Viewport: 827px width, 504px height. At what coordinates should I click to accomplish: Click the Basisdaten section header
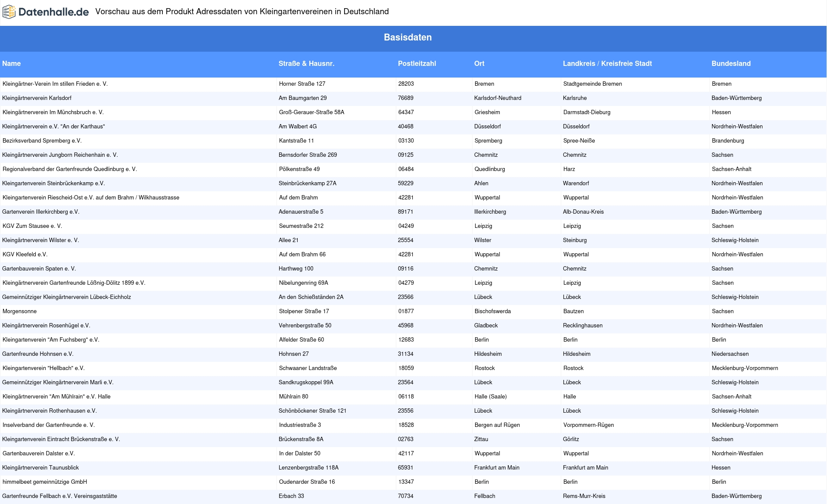pos(407,37)
